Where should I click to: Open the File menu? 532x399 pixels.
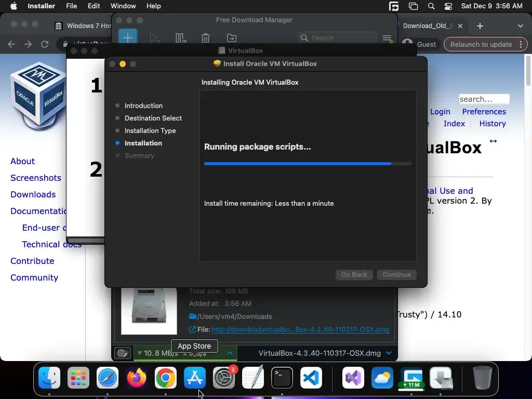tap(71, 6)
